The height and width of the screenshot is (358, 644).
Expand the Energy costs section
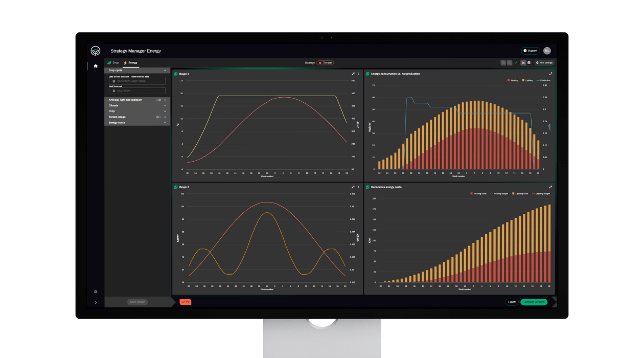coord(165,123)
